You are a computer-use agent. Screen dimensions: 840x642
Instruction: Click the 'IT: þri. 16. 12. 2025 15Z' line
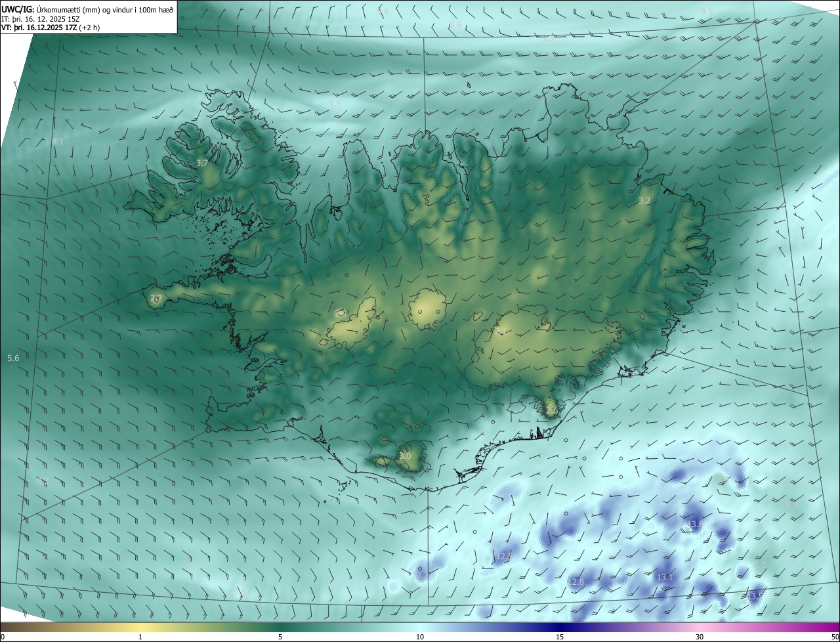(39, 19)
